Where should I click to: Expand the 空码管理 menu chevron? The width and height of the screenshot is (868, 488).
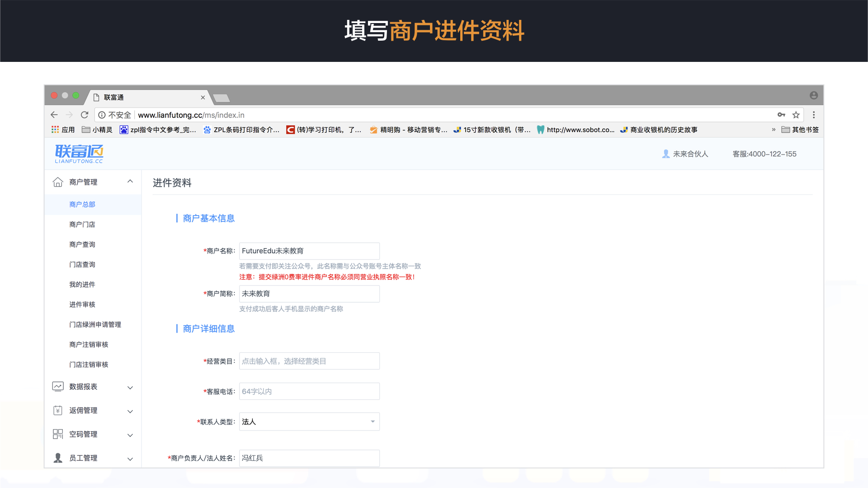click(x=130, y=436)
